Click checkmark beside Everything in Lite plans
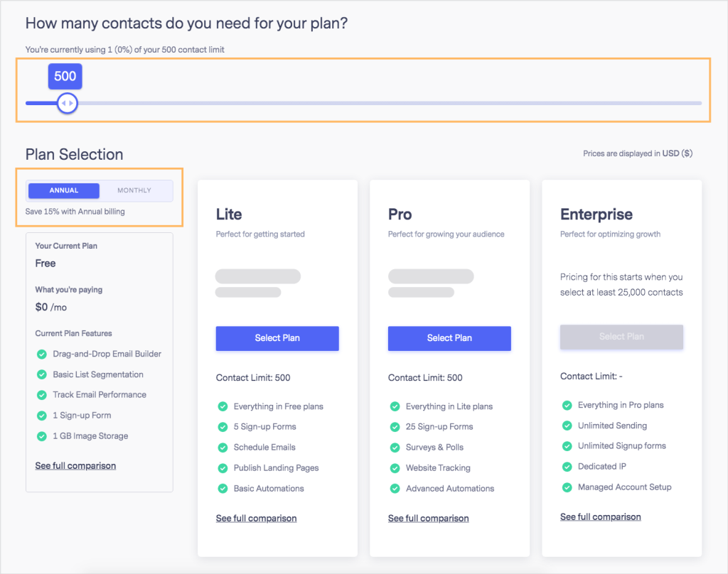 click(x=395, y=406)
